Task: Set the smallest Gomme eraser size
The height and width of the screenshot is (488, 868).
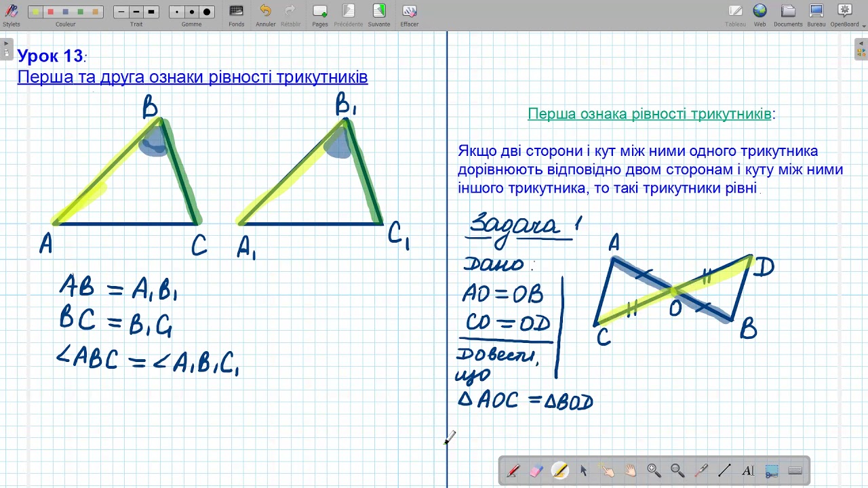Action: [x=177, y=12]
